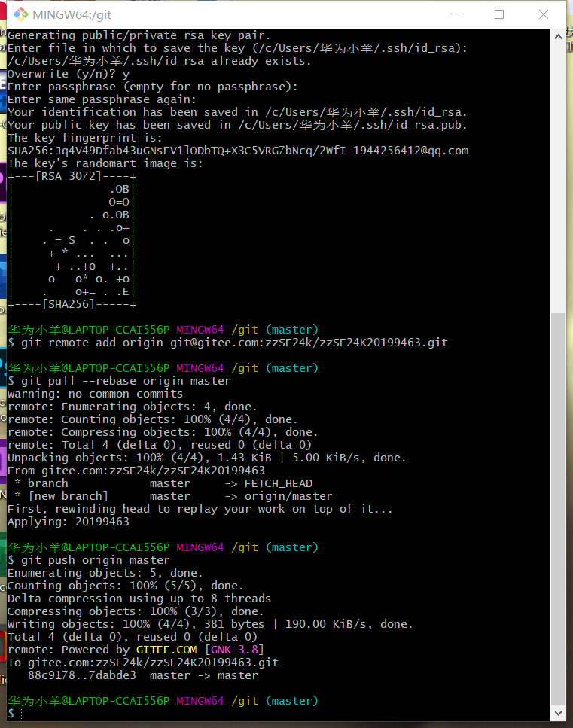
Task: Click the '[SHA256]' randomart footer
Action: click(x=69, y=305)
